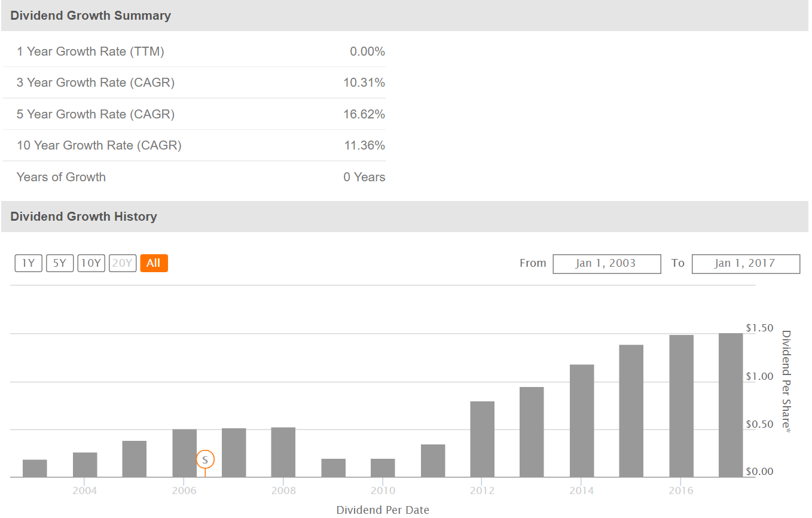
Task: Click the 2017 dividend bar
Action: click(731, 406)
